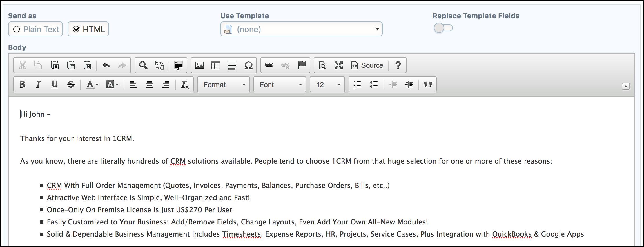This screenshot has width=644, height=247.
Task: Open the background color picker
Action: [x=113, y=84]
